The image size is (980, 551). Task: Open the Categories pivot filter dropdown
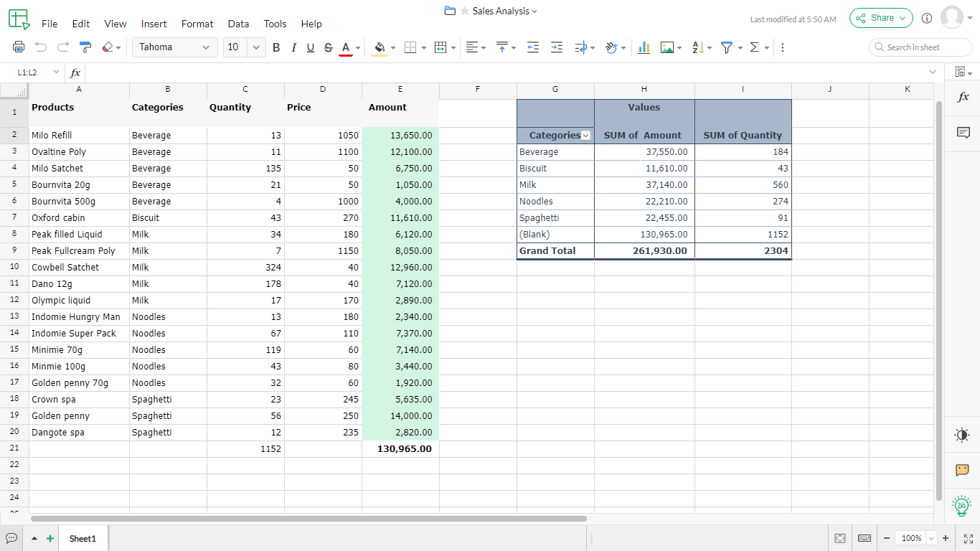pyautogui.click(x=585, y=136)
